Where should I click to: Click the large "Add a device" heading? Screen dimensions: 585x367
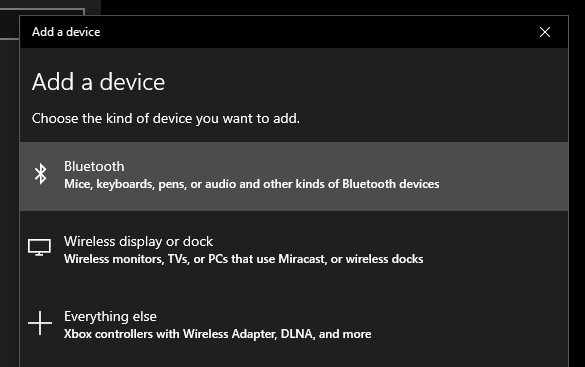click(x=98, y=82)
